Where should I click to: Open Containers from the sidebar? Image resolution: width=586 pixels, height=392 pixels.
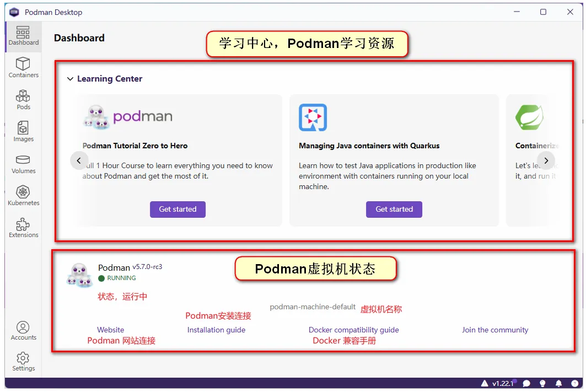pos(23,67)
